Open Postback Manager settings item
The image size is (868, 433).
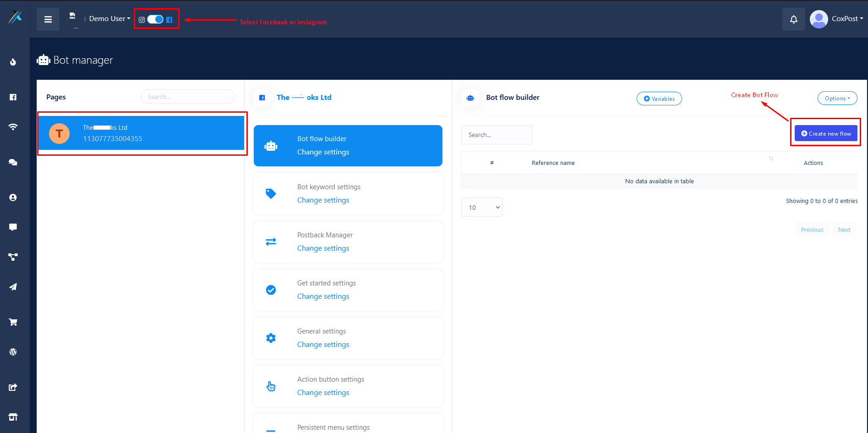[x=348, y=242]
